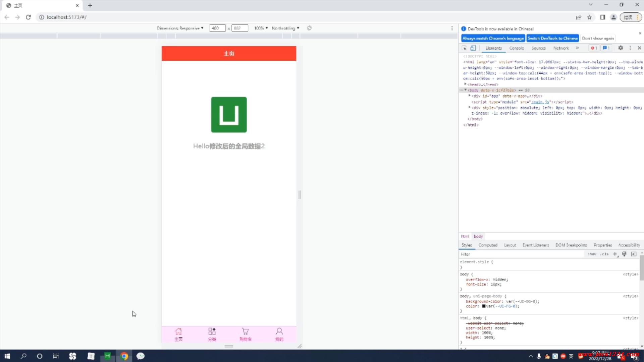The image size is (644, 362).
Task: Click the Styles pane vertical scrollbar
Action: pyautogui.click(x=642, y=267)
